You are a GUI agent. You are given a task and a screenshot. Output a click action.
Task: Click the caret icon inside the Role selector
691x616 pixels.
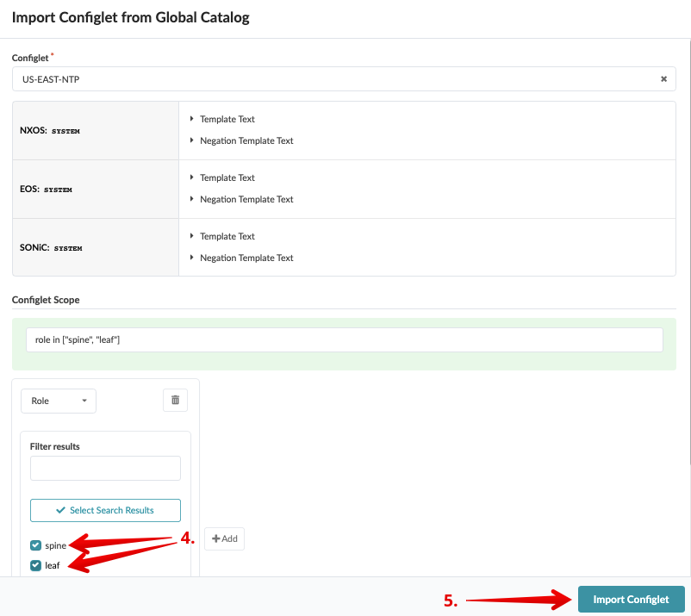pos(84,400)
